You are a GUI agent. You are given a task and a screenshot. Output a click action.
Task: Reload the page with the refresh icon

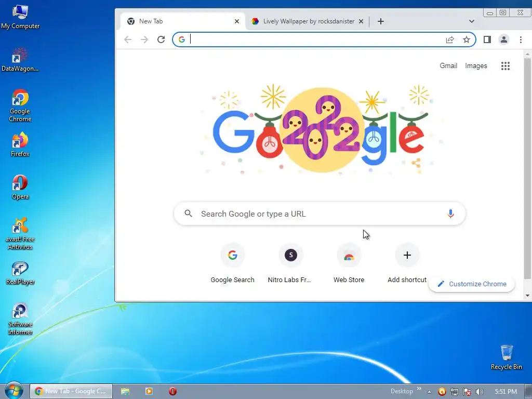pyautogui.click(x=161, y=39)
